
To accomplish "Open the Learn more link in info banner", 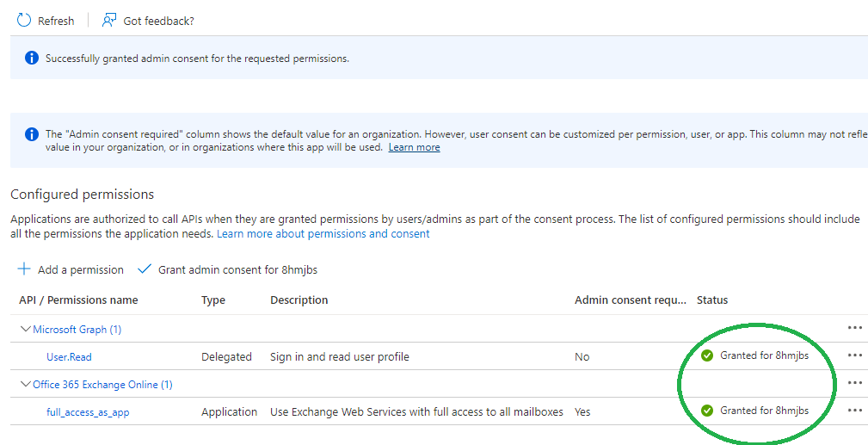I will (414, 147).
